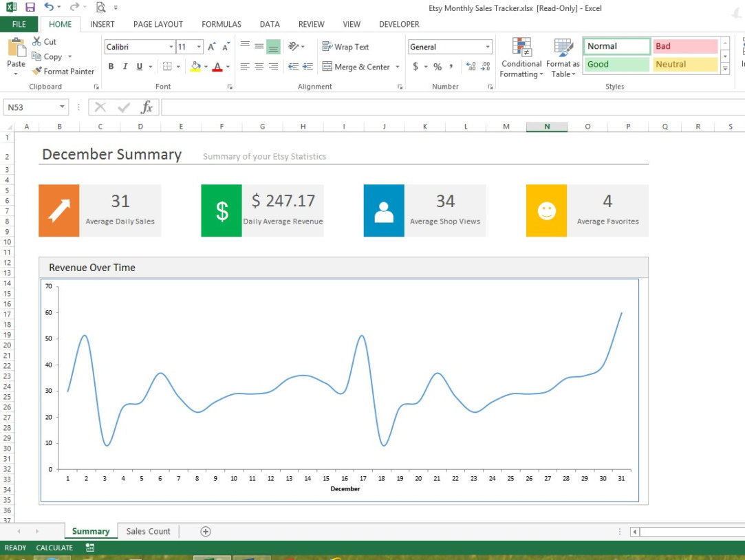Add a new sheet with plus icon
The height and width of the screenshot is (560, 745).
click(205, 531)
